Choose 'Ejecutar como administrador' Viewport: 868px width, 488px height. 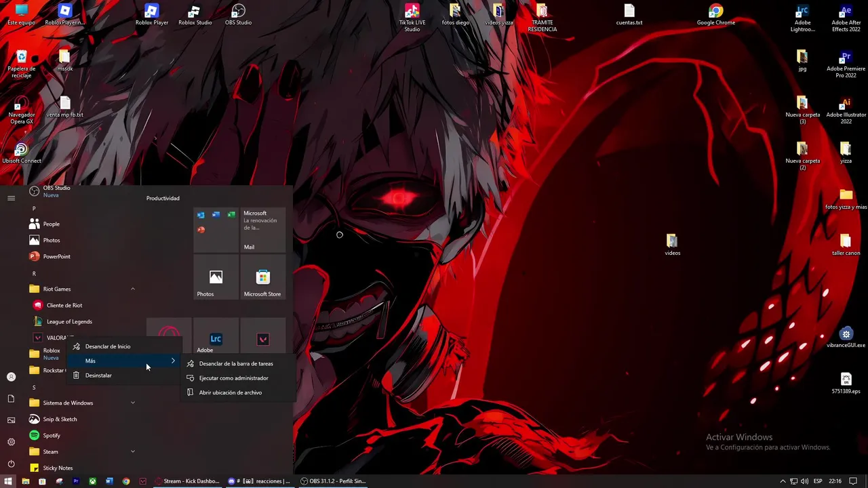point(234,378)
